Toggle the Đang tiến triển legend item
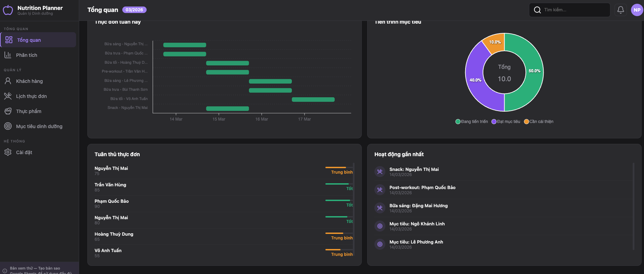Image resolution: width=644 pixels, height=274 pixels. tap(471, 122)
